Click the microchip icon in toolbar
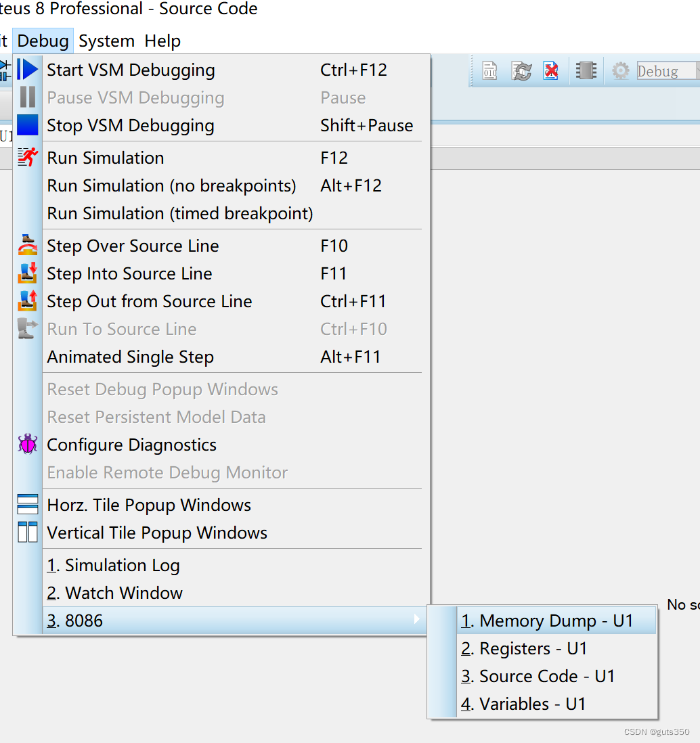 (x=586, y=71)
